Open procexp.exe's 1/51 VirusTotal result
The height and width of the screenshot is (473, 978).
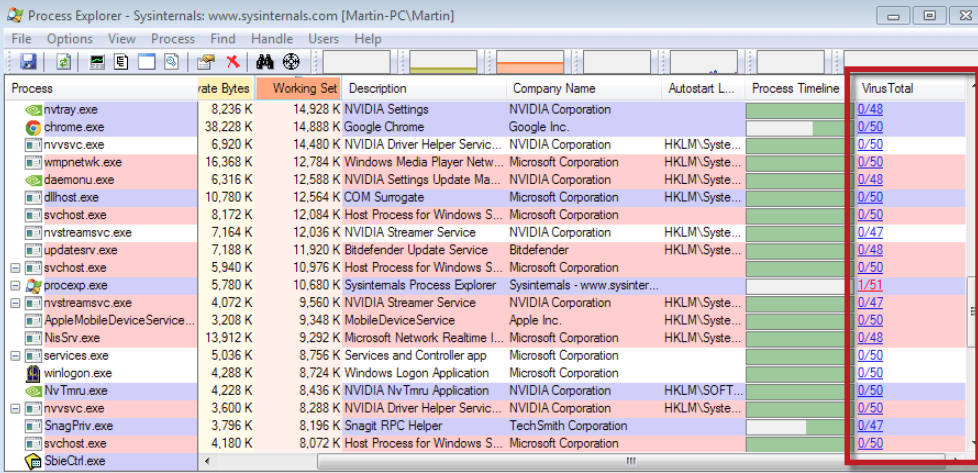[870, 285]
